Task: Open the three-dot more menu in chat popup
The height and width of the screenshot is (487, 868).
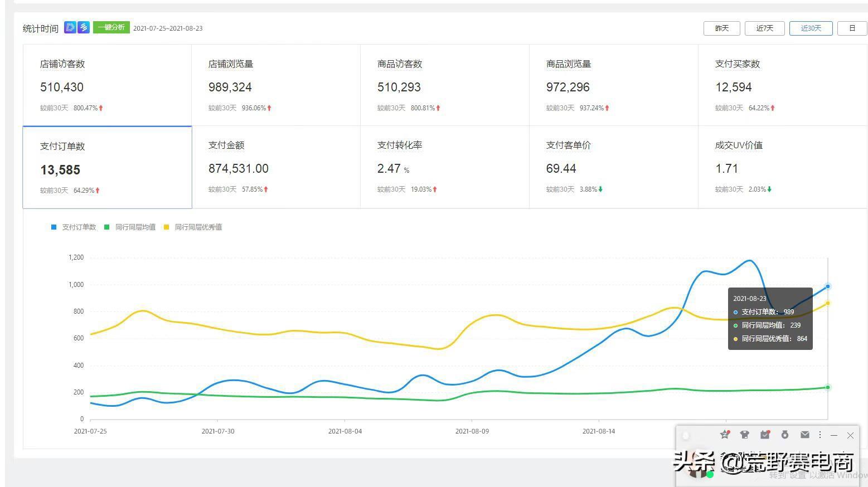Action: tap(819, 435)
